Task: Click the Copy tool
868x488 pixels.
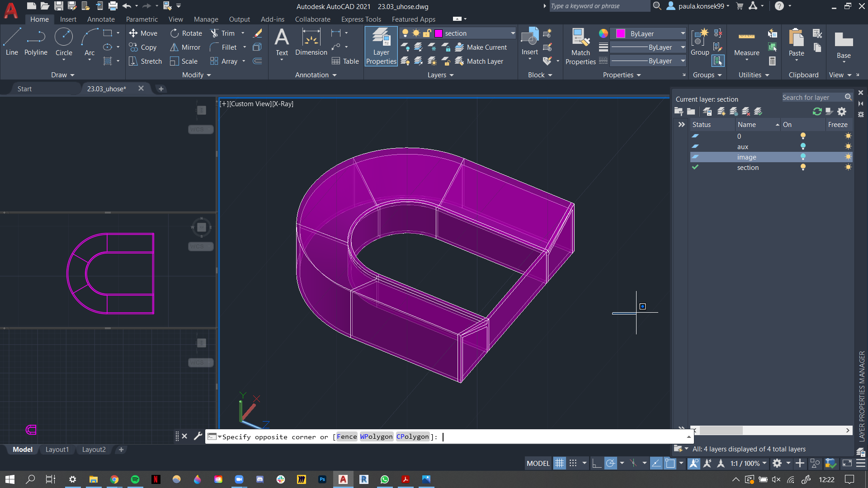Action: 143,47
